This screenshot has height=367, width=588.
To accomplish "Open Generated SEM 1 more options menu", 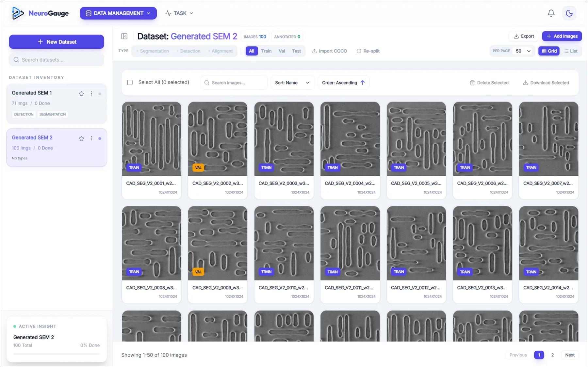I will 91,94.
